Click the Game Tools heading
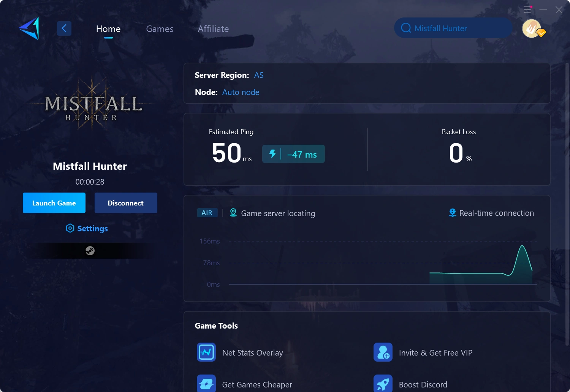The width and height of the screenshot is (570, 392). pyautogui.click(x=216, y=326)
